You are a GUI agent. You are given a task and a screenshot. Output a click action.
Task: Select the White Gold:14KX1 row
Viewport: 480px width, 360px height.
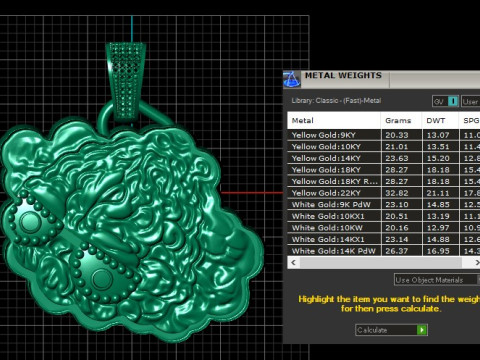(384, 239)
